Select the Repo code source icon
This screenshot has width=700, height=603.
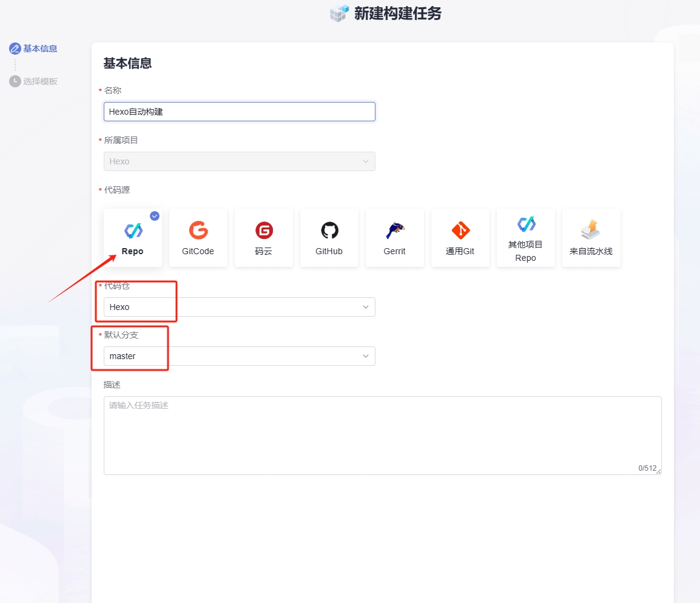(133, 231)
